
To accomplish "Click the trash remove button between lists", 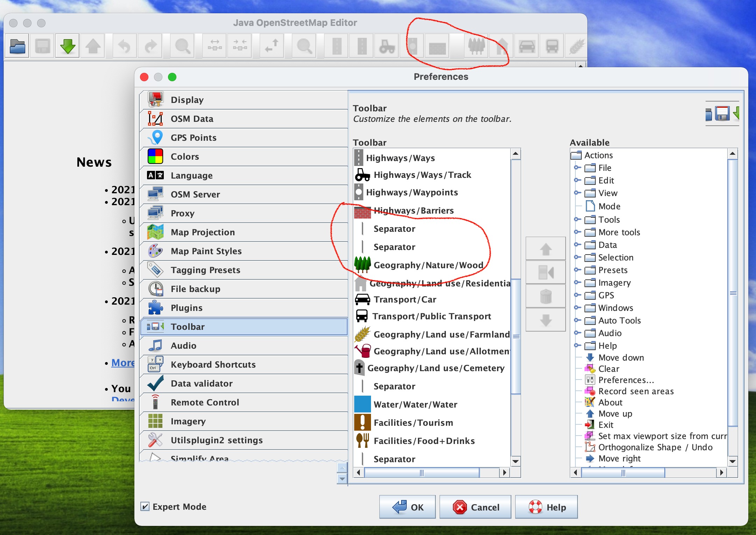I will click(x=545, y=296).
